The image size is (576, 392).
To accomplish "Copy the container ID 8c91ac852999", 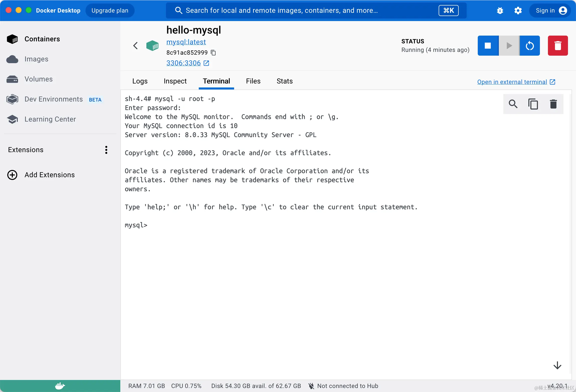I will pyautogui.click(x=213, y=53).
